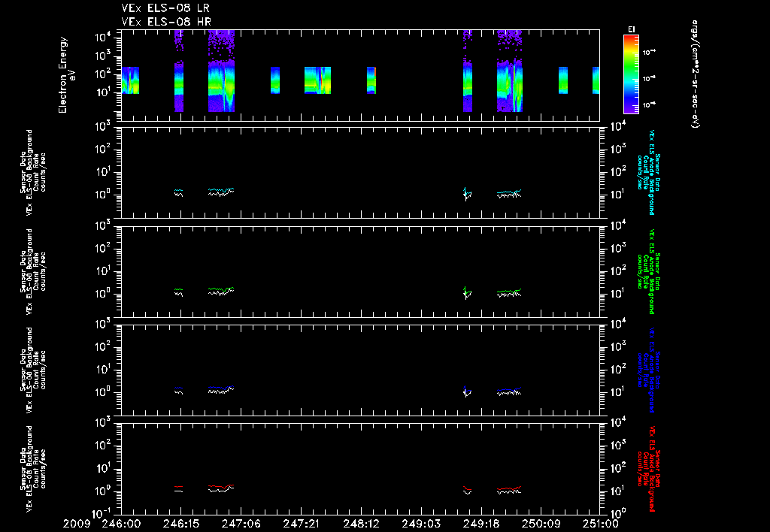The height and width of the screenshot is (532, 770).
Task: Click the "VEx ELS-08 HR" title text
Action: coord(166,22)
